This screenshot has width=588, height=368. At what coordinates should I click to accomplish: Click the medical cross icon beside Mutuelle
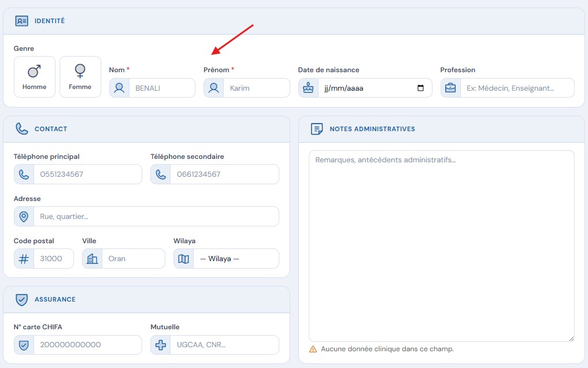[x=161, y=345]
